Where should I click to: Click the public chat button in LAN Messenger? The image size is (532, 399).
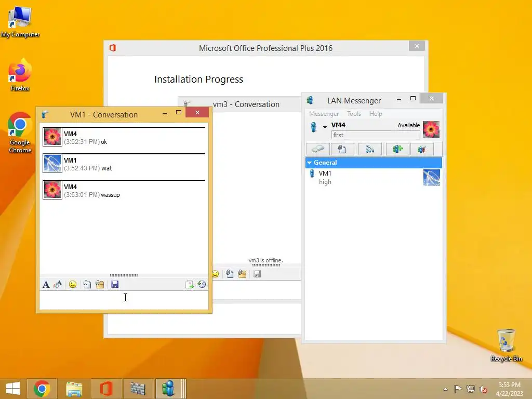tap(422, 149)
